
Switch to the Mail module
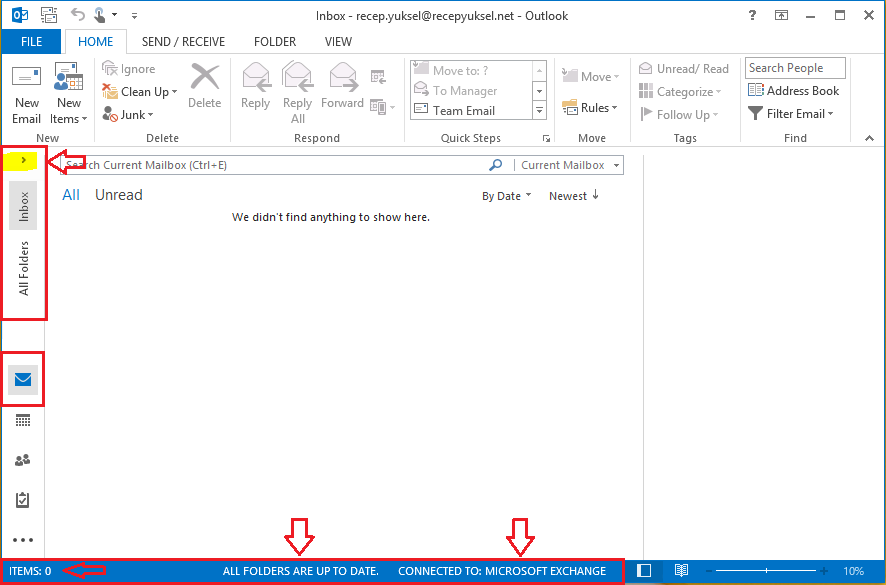(23, 379)
